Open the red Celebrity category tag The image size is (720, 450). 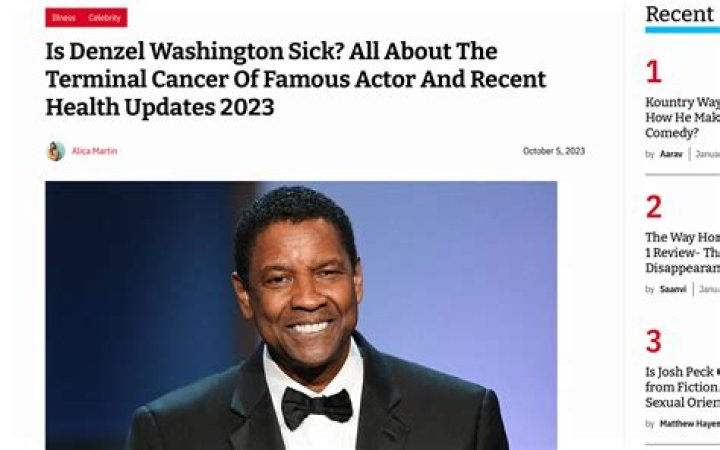point(105,18)
